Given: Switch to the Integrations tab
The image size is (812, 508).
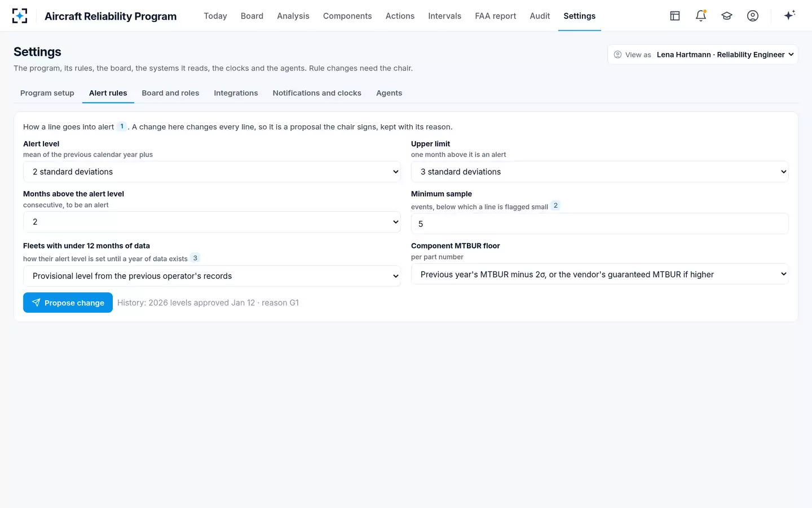Looking at the screenshot, I should coord(236,93).
